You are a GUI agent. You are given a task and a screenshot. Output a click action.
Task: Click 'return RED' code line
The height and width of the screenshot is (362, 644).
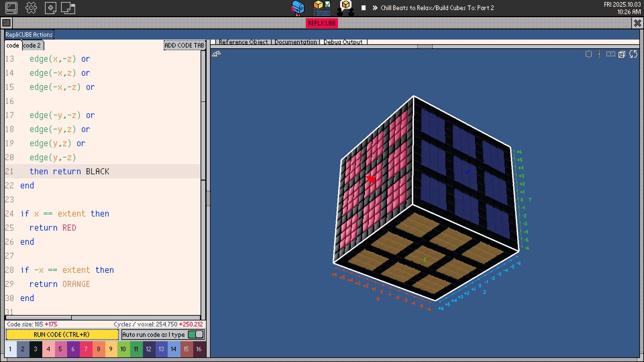[53, 228]
